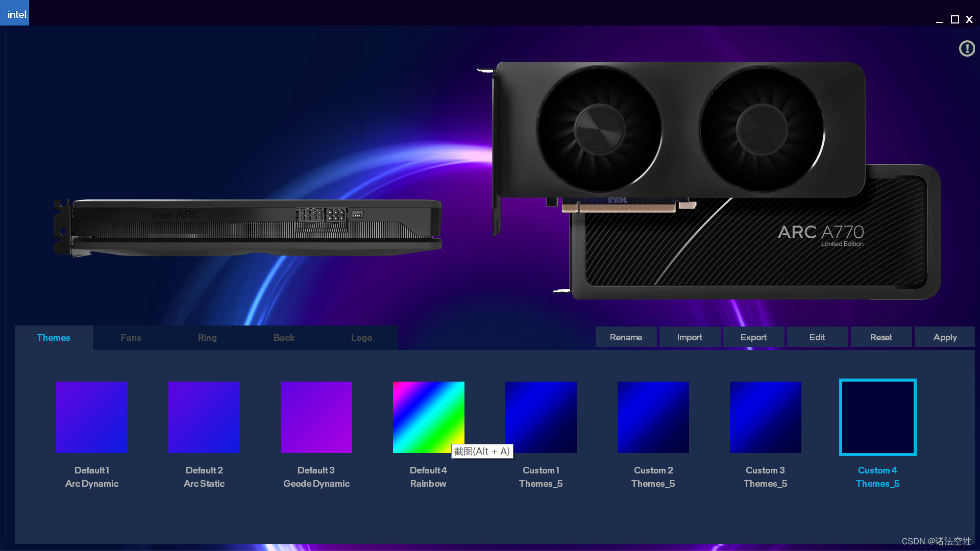Viewport: 980px width, 551px height.
Task: Click the highlighted Custom 4 theme
Action: pos(878,417)
